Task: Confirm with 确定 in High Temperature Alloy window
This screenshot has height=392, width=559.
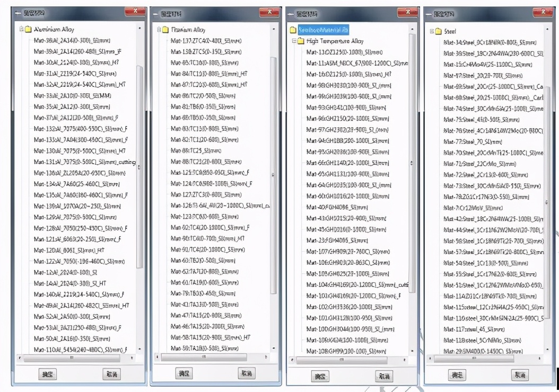Action: (x=320, y=376)
